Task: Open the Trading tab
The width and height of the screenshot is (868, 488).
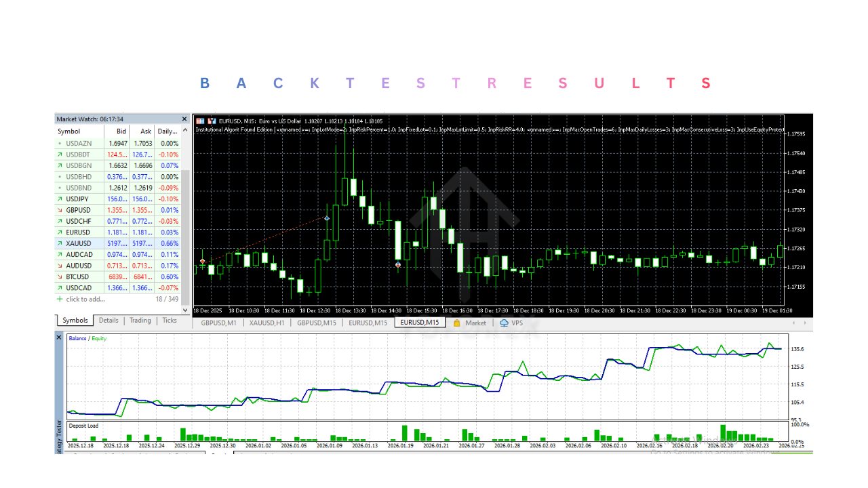Action: tap(140, 321)
